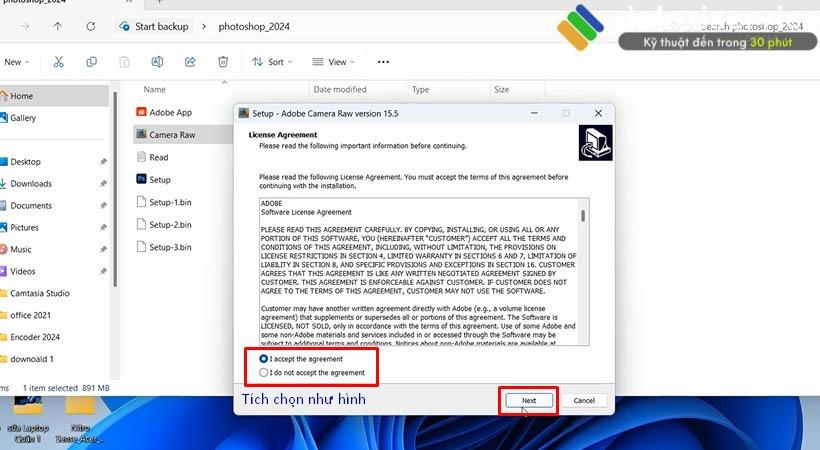
Task: Click the pin icon beside Downloads
Action: tap(103, 184)
